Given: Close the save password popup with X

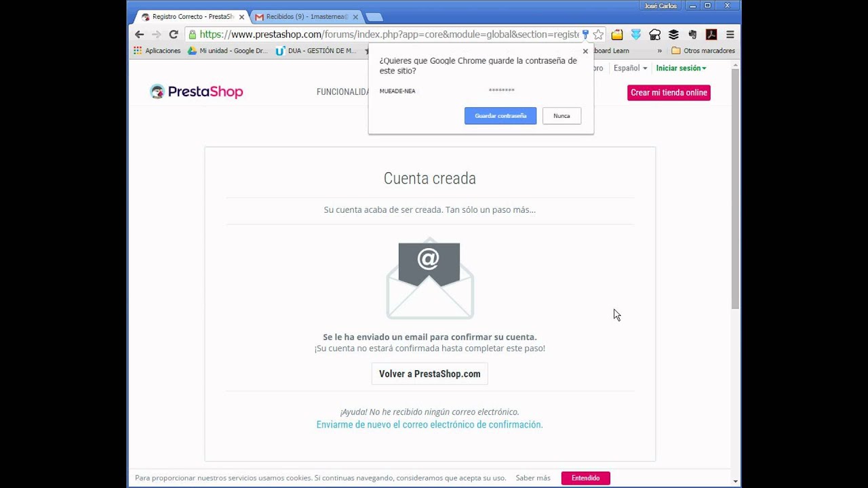Looking at the screenshot, I should (585, 51).
